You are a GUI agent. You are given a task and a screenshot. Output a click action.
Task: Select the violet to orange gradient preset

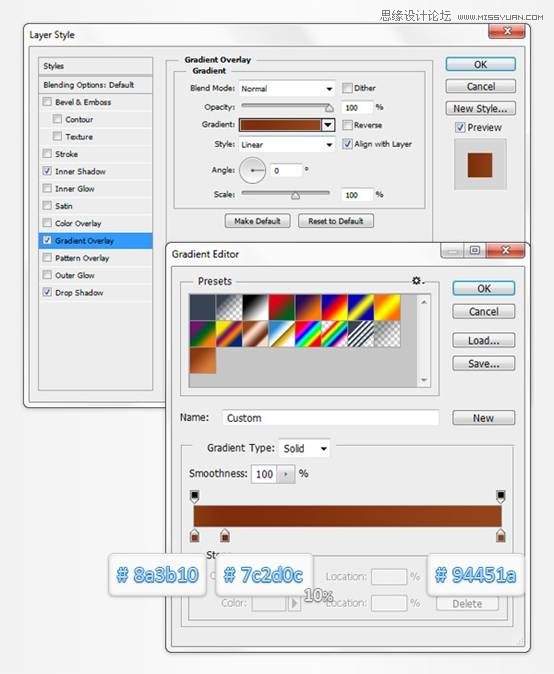[308, 307]
